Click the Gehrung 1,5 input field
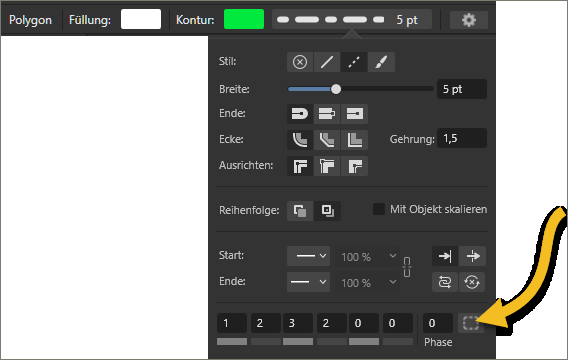The width and height of the screenshot is (568, 360). click(x=462, y=138)
